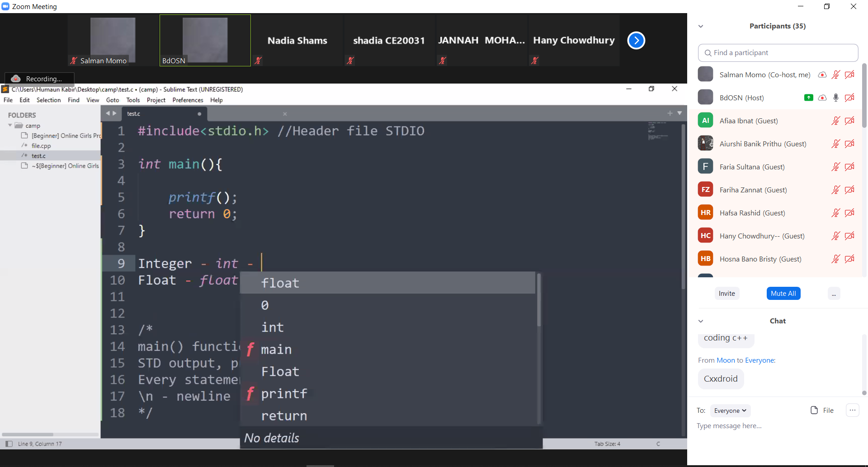Viewport: 868px width, 467px height.
Task: Click the Invite button
Action: point(726,293)
